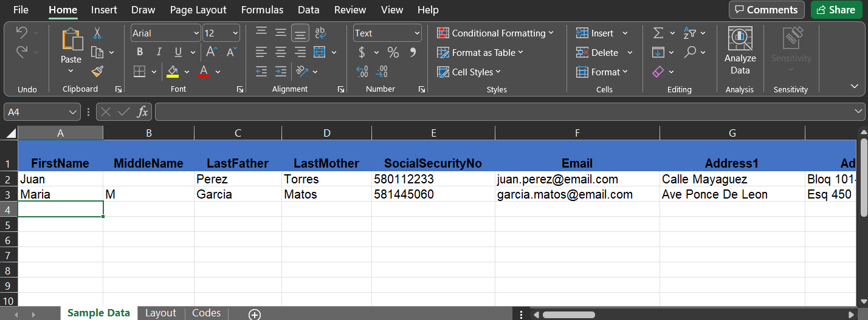Toggle Bottom Align vertical alignment
This screenshot has height=320, width=868.
(300, 33)
